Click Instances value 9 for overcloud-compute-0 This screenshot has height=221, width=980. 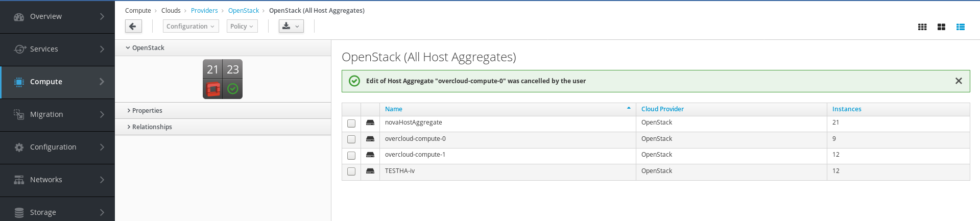pyautogui.click(x=834, y=139)
